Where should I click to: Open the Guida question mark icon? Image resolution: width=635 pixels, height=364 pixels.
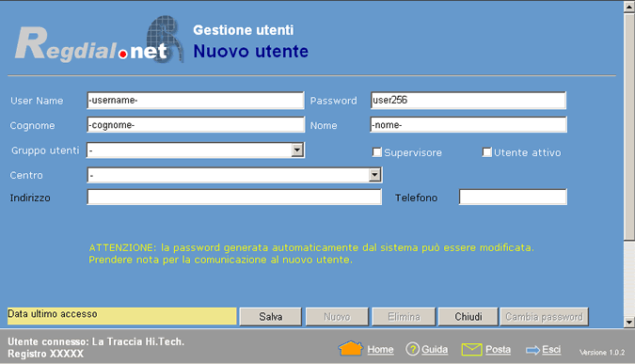tap(412, 349)
